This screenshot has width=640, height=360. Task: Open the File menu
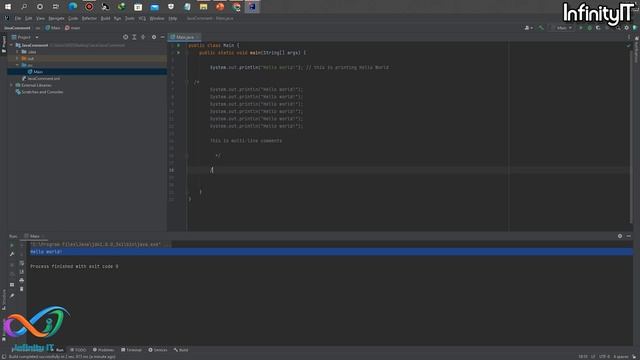(18, 18)
